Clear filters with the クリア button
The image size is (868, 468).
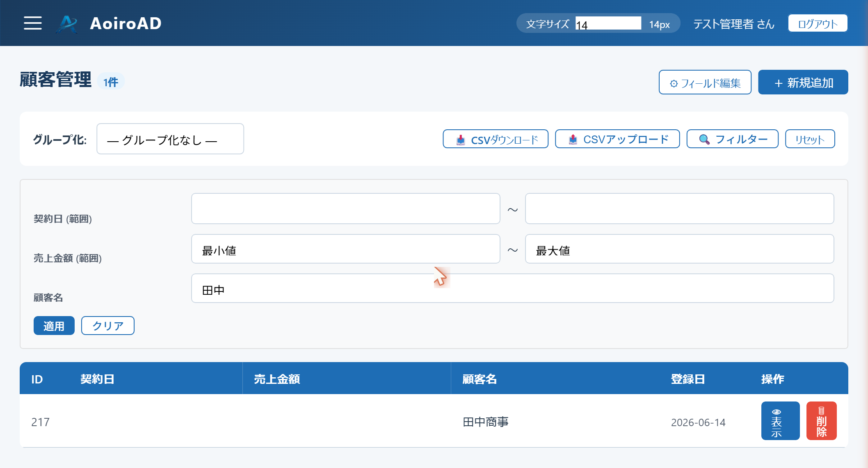[107, 326]
